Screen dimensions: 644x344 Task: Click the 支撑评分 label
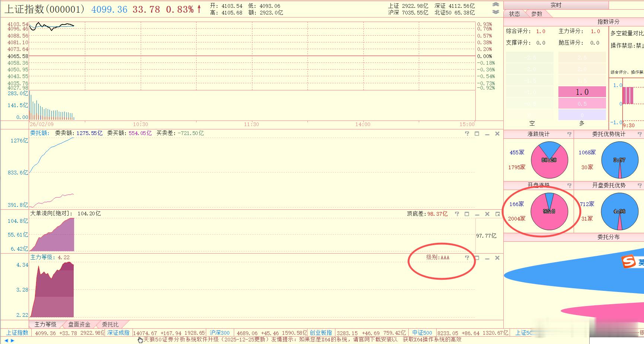518,43
